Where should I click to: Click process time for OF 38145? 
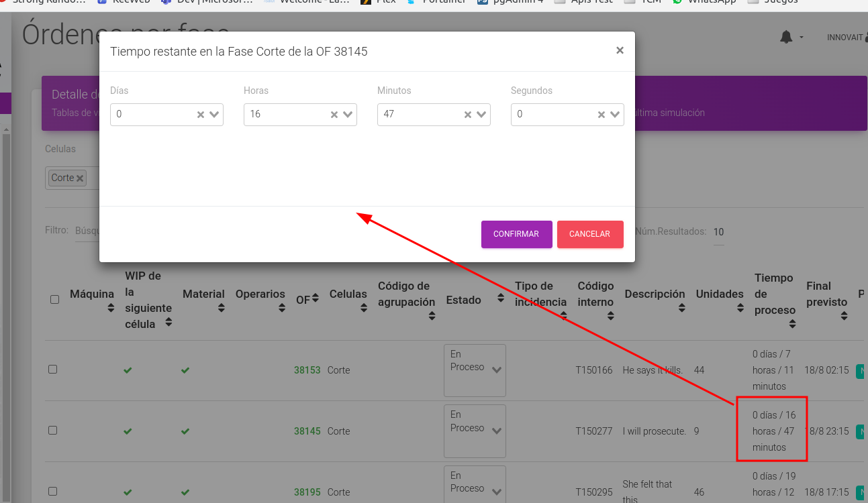tap(774, 431)
